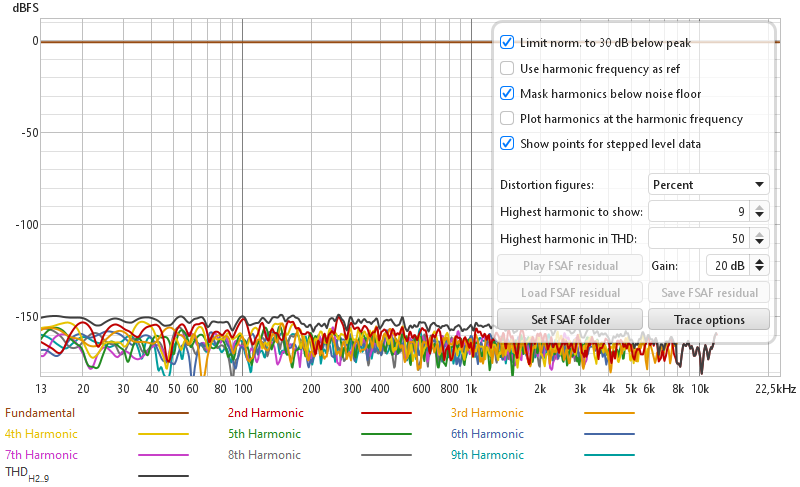Select the 2nd Harmonic red line swatch

click(x=386, y=413)
